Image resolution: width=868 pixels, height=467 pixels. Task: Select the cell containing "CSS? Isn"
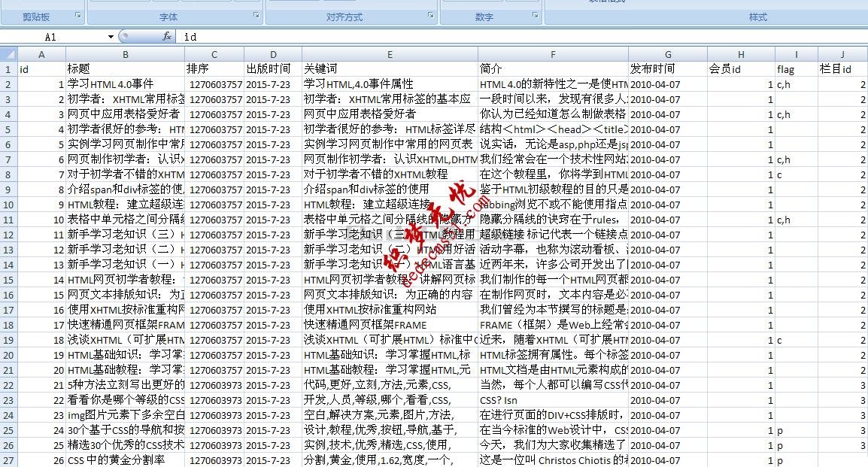(x=553, y=400)
